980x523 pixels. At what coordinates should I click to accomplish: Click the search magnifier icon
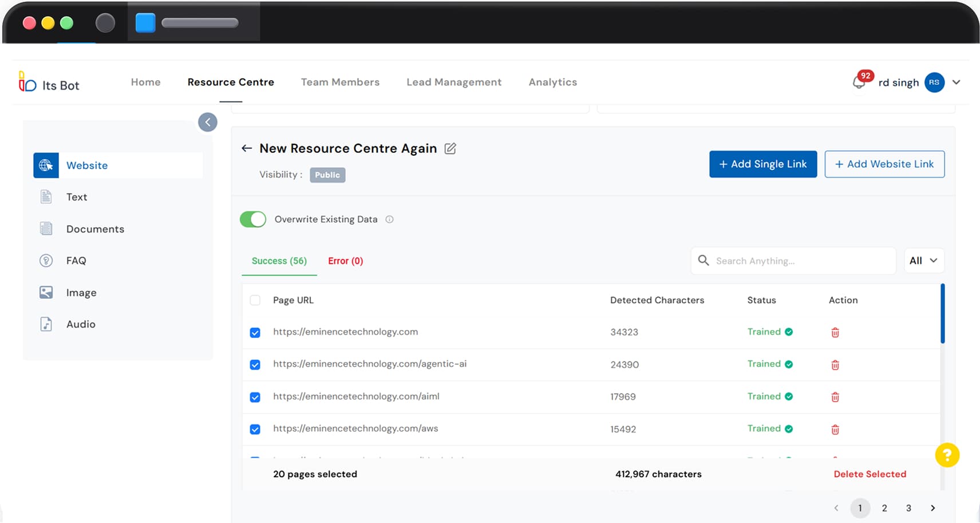(704, 261)
